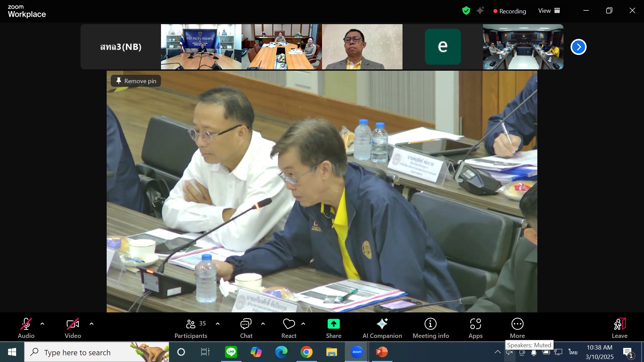Unmute the Audio microphone
Image resolution: width=644 pixels, height=362 pixels.
(x=26, y=328)
